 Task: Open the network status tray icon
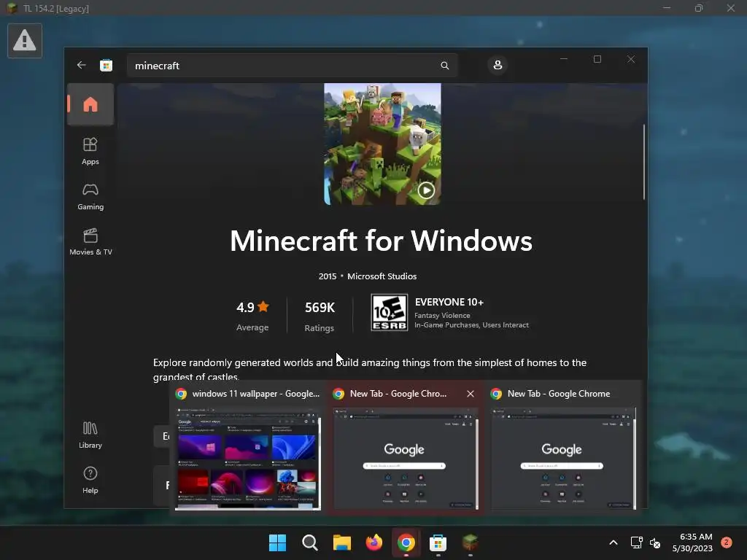click(x=636, y=542)
